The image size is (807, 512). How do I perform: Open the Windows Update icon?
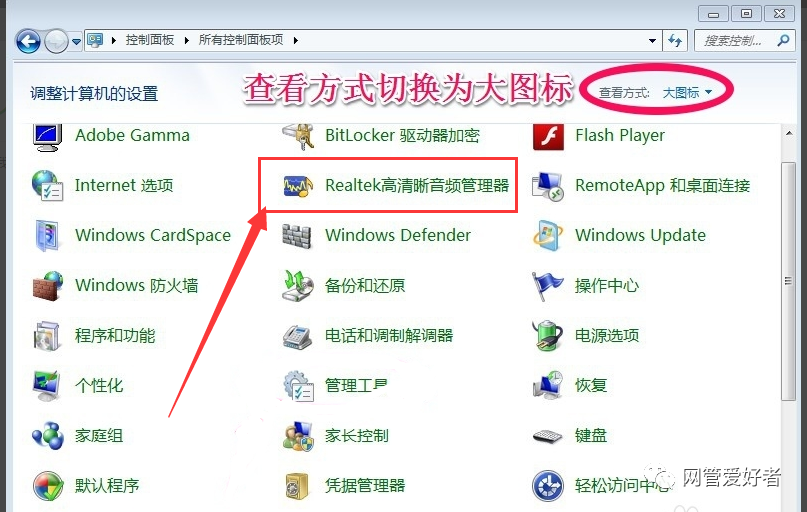pyautogui.click(x=547, y=236)
